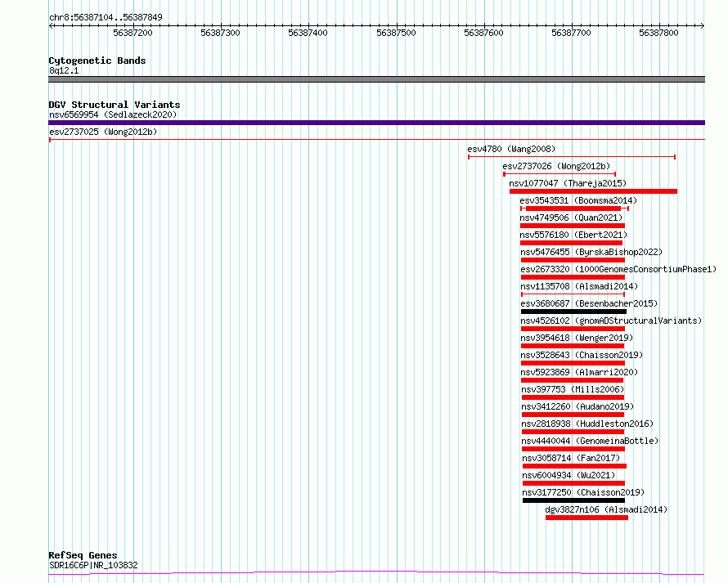Click the chr8:56387104..56387849 region label
The width and height of the screenshot is (728, 583).
[106, 18]
